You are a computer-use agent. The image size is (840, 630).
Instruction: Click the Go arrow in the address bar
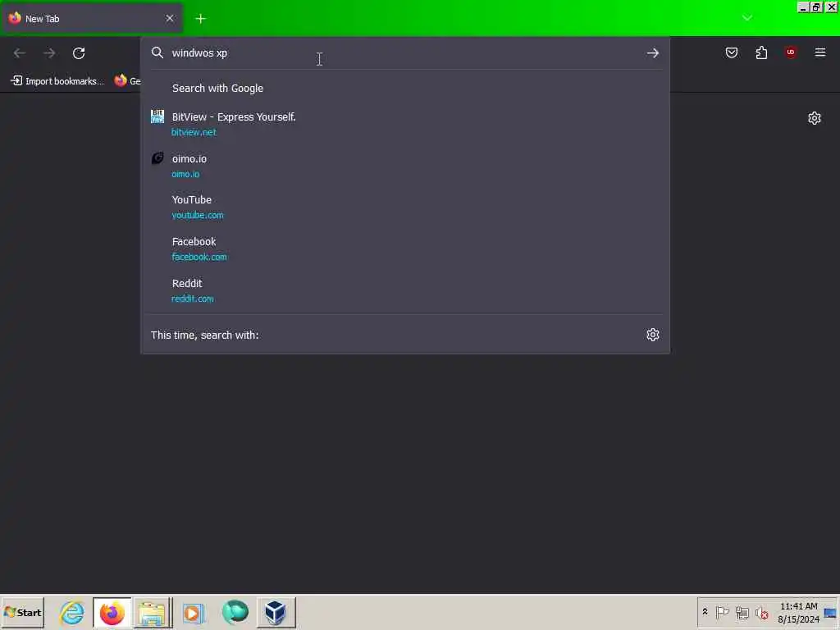(652, 53)
